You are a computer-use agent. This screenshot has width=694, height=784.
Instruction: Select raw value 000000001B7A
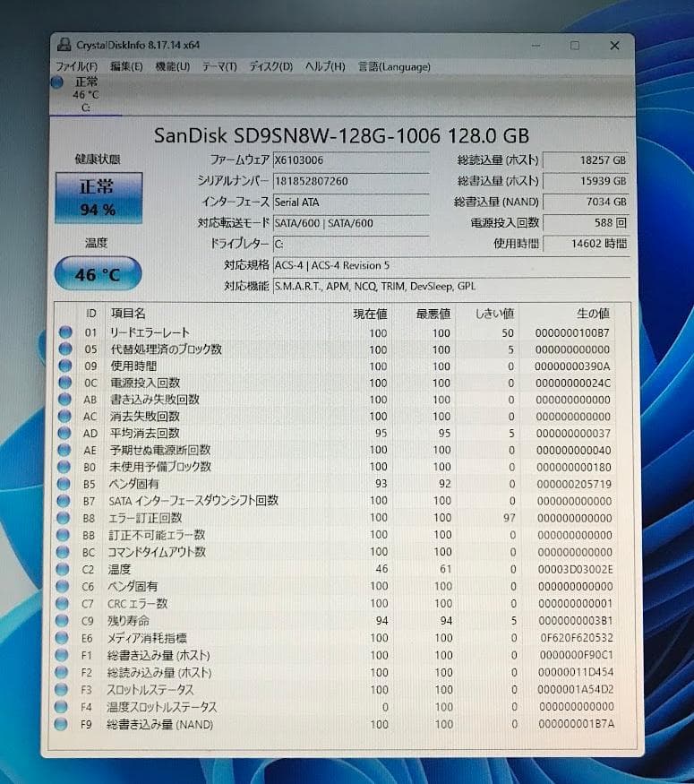pos(577,724)
